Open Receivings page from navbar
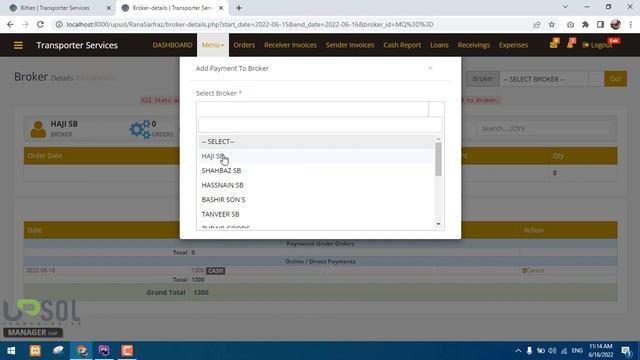The height and width of the screenshot is (360, 640). (x=473, y=45)
